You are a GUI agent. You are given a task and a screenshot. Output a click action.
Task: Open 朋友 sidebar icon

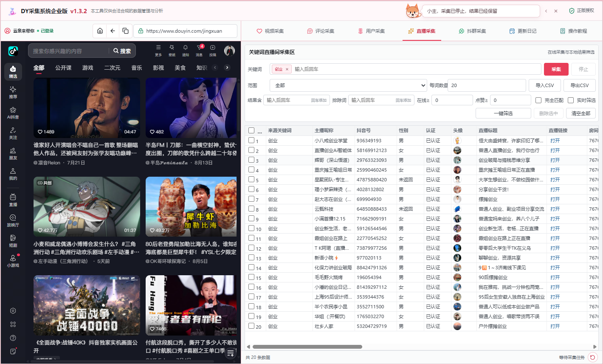tap(13, 153)
